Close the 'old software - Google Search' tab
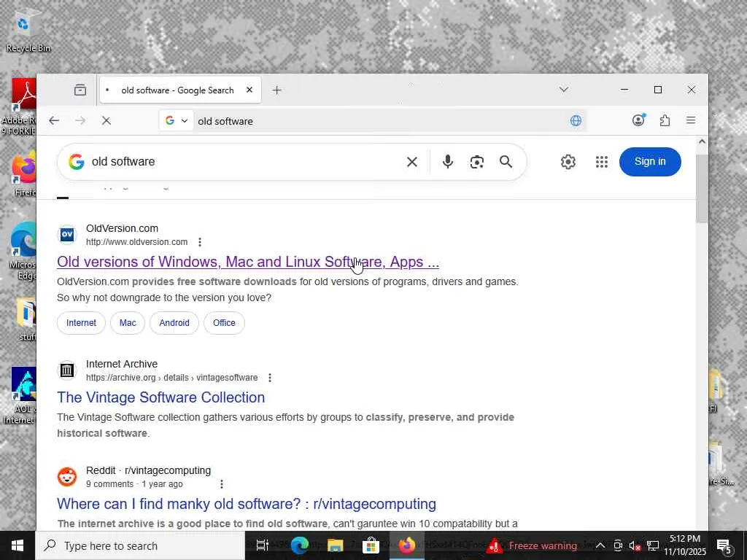The image size is (747, 560). (249, 90)
